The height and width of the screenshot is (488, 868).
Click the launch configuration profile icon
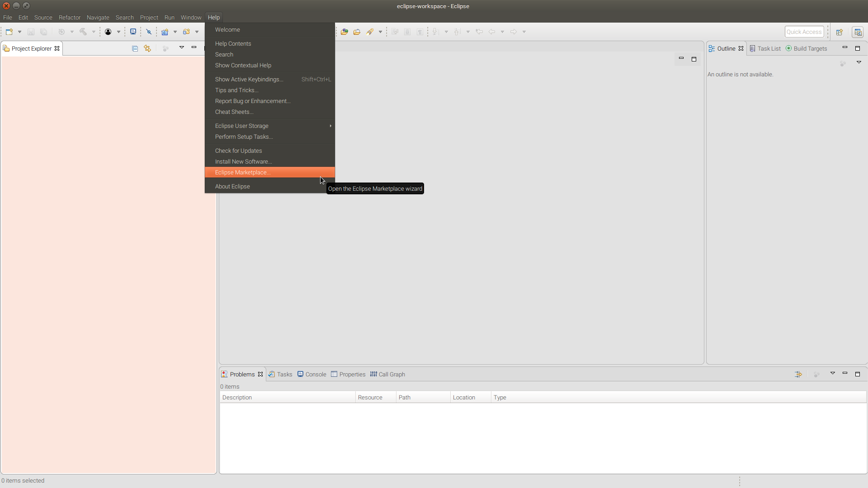[108, 32]
